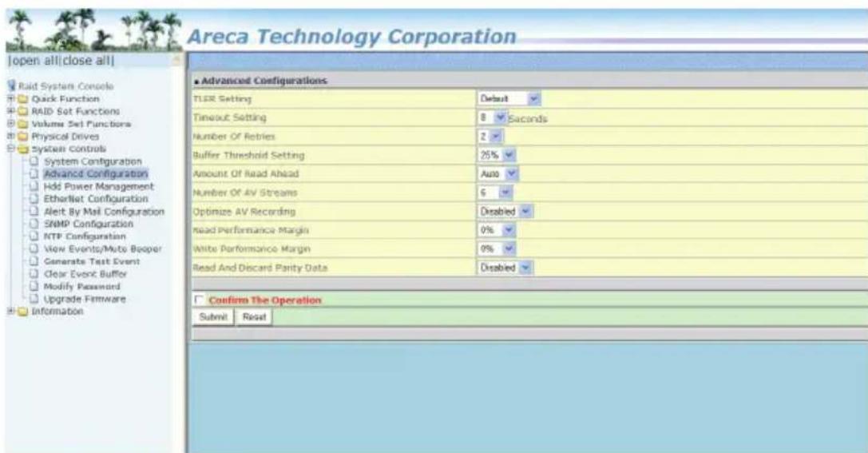Open SNMP Configuration page
The width and height of the screenshot is (868, 453).
[89, 224]
